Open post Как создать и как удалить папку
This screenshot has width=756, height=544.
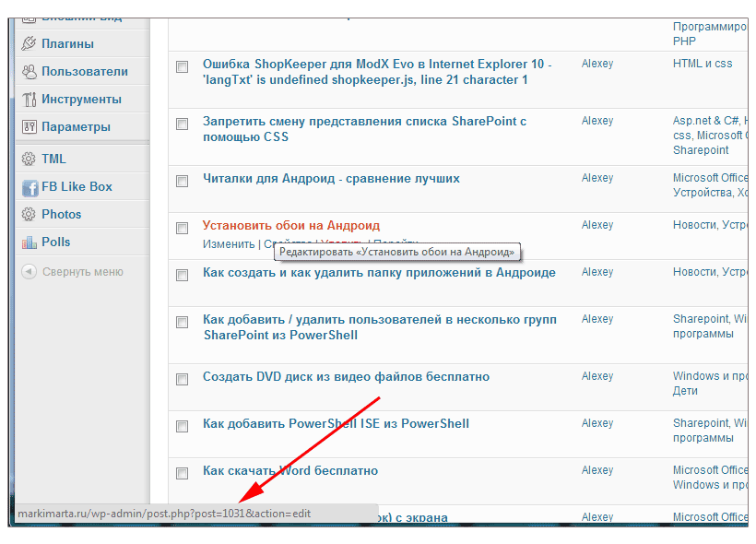[379, 273]
